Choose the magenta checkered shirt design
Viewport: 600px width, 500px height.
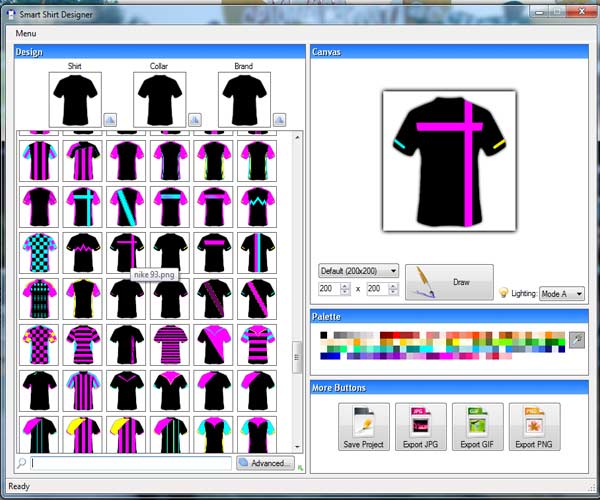tap(39, 345)
